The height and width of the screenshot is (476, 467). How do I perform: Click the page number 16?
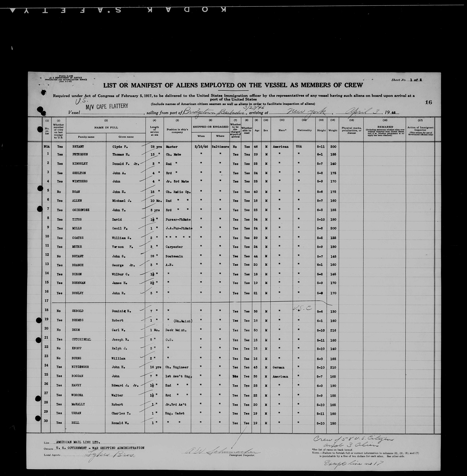(428, 102)
